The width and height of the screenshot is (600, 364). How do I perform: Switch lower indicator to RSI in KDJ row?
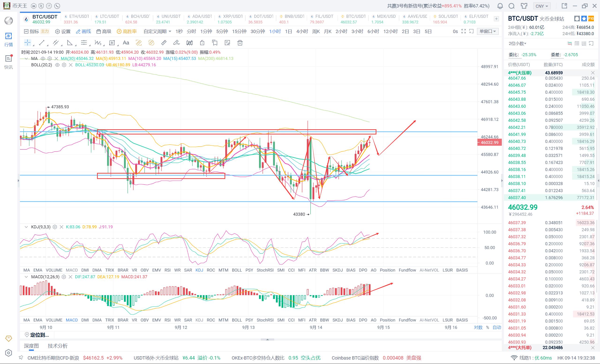click(x=167, y=270)
